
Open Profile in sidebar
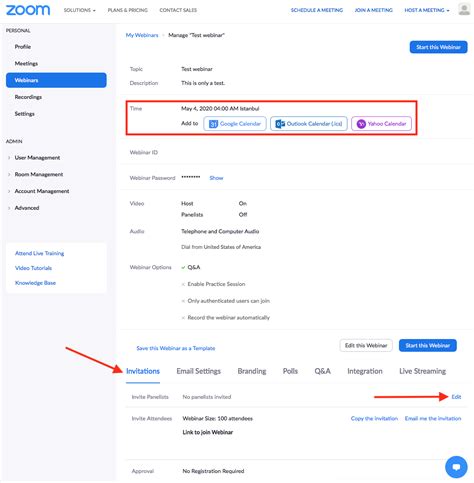click(23, 47)
